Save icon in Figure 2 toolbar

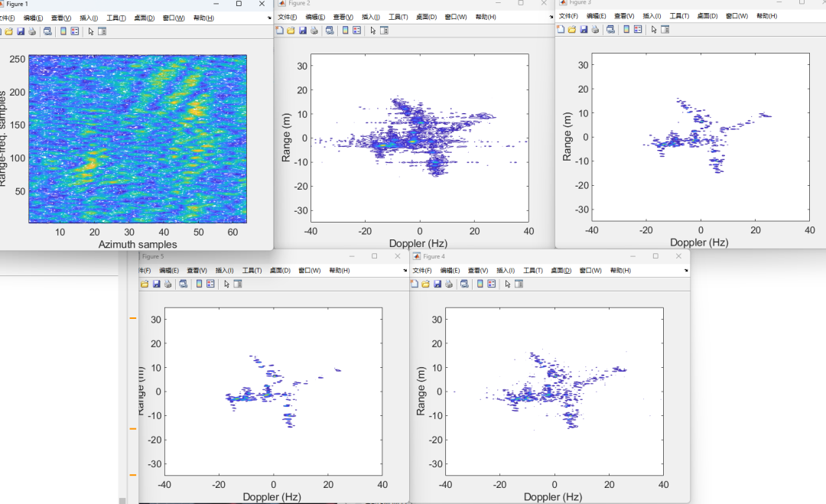[x=302, y=31]
